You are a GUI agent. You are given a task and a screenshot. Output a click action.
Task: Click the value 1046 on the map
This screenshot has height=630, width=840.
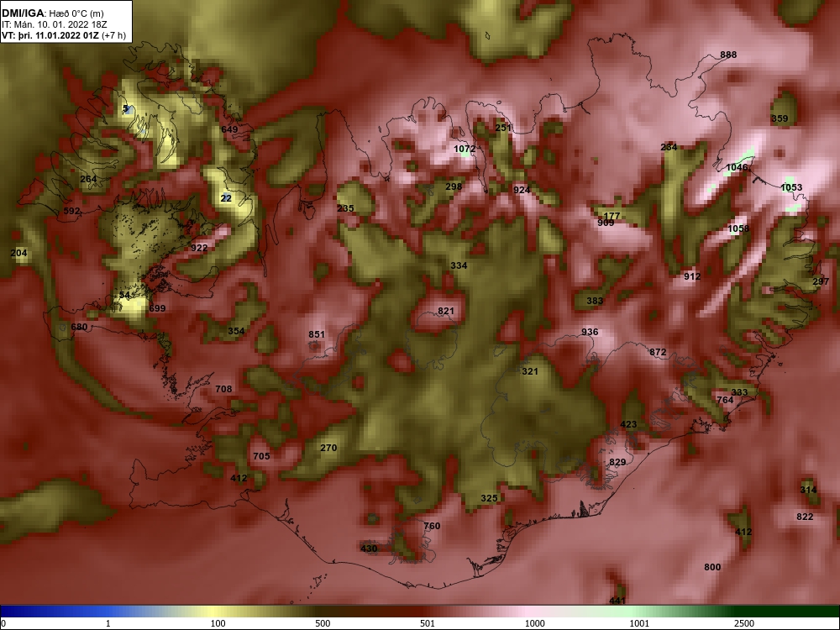pyautogui.click(x=737, y=167)
